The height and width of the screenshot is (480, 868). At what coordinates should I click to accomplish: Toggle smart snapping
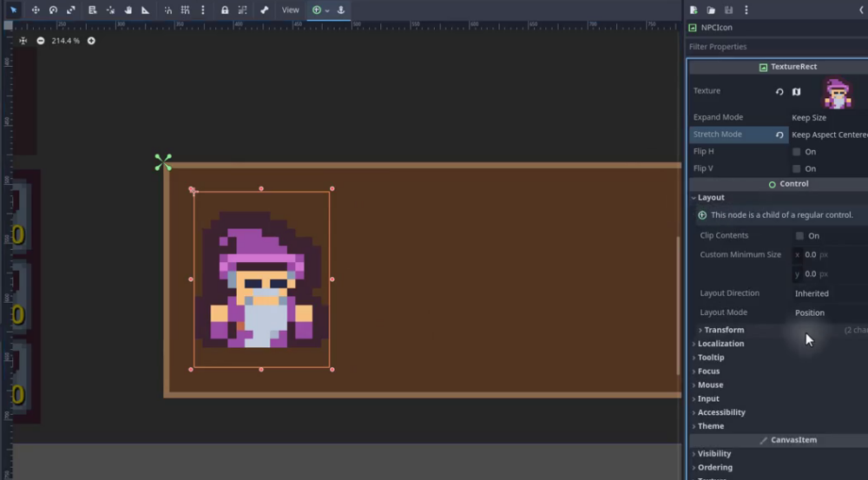point(168,10)
